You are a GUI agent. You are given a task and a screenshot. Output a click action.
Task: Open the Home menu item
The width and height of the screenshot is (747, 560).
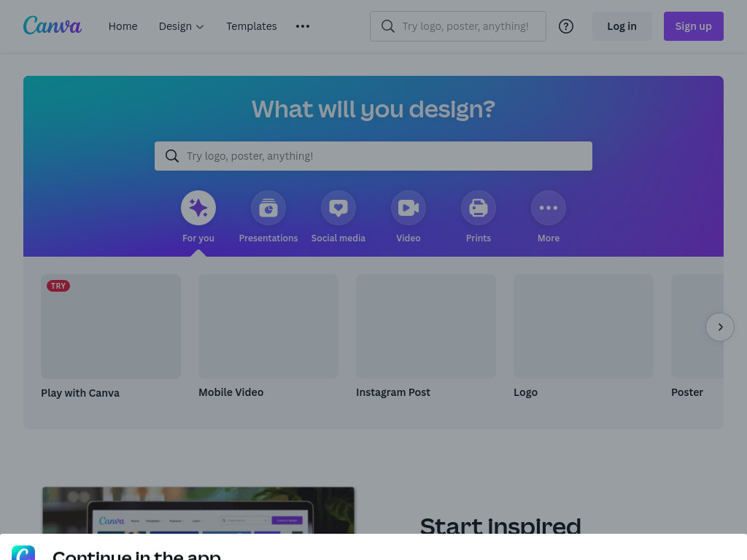123,26
